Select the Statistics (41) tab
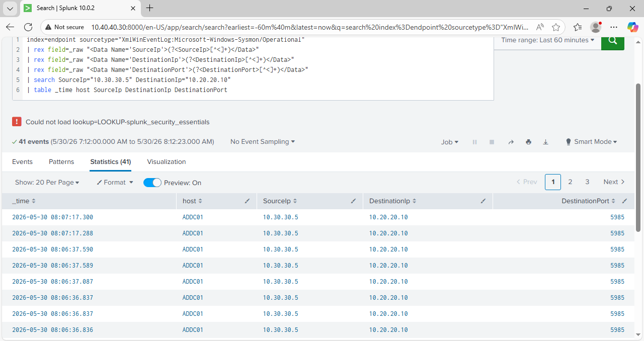Image resolution: width=644 pixels, height=341 pixels. (x=111, y=162)
